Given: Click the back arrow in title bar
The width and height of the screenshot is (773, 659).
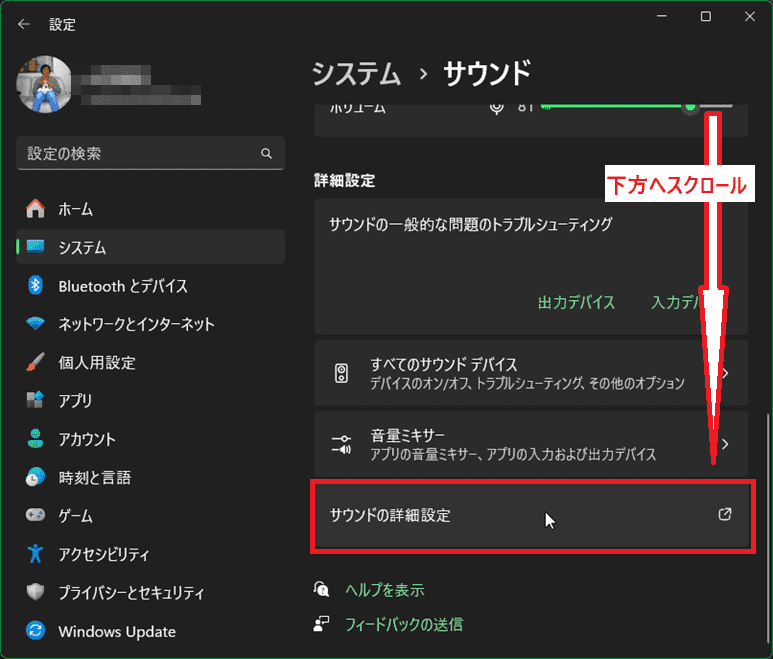Looking at the screenshot, I should pyautogui.click(x=24, y=24).
